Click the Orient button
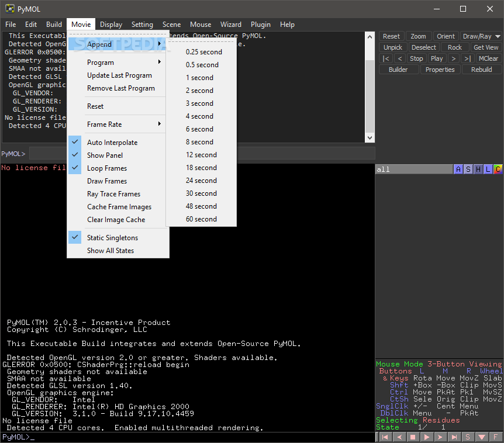This screenshot has width=504, height=443. [446, 36]
